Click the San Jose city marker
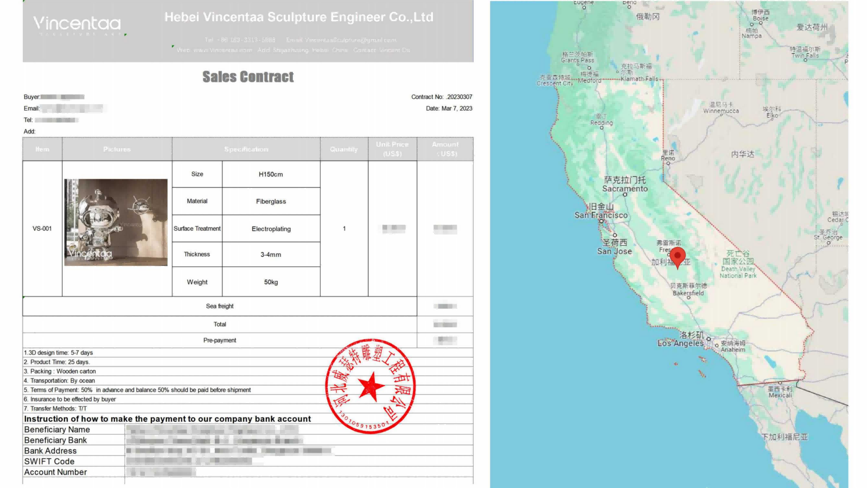The width and height of the screenshot is (868, 488). [x=615, y=235]
